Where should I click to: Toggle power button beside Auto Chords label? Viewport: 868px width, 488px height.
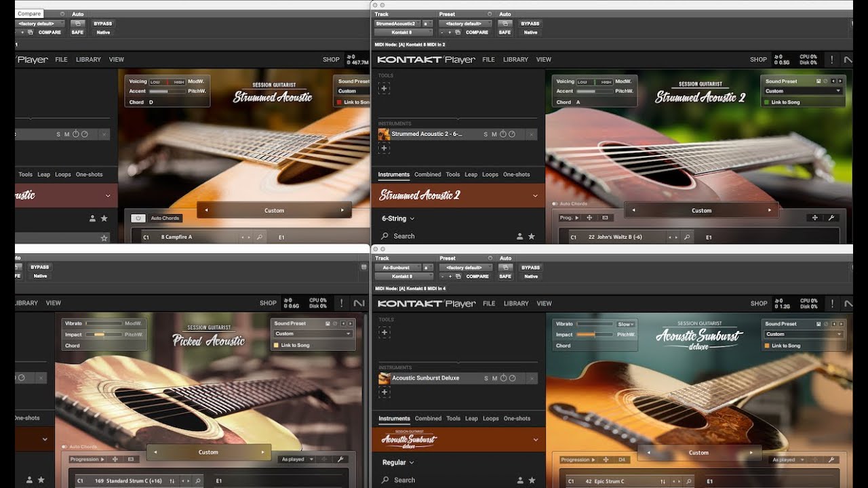[x=138, y=218]
